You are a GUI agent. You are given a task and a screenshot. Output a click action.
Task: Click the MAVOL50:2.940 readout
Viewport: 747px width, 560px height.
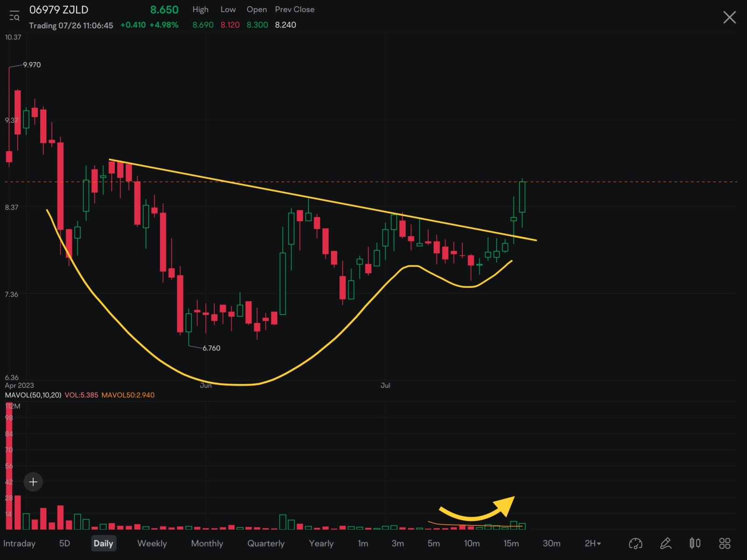point(128,395)
